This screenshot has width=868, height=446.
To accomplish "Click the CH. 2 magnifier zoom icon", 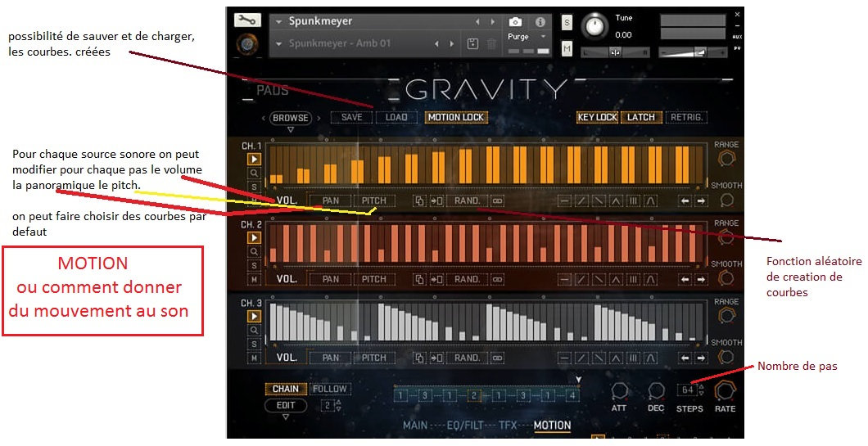I will point(254,251).
